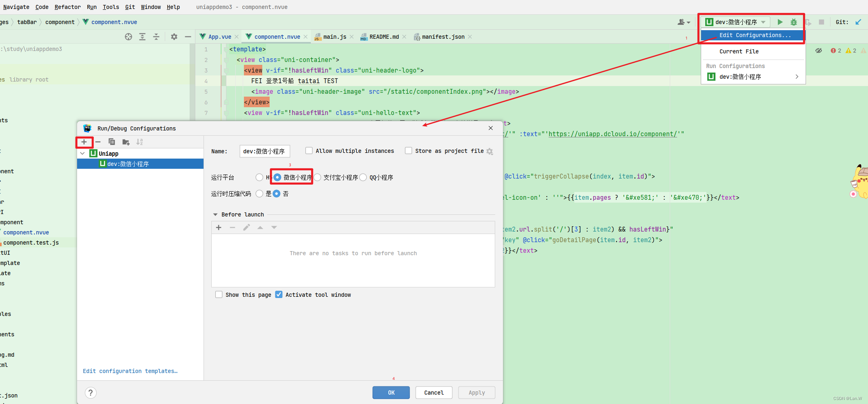The height and width of the screenshot is (404, 868).
Task: Open the Git menu
Action: point(130,7)
